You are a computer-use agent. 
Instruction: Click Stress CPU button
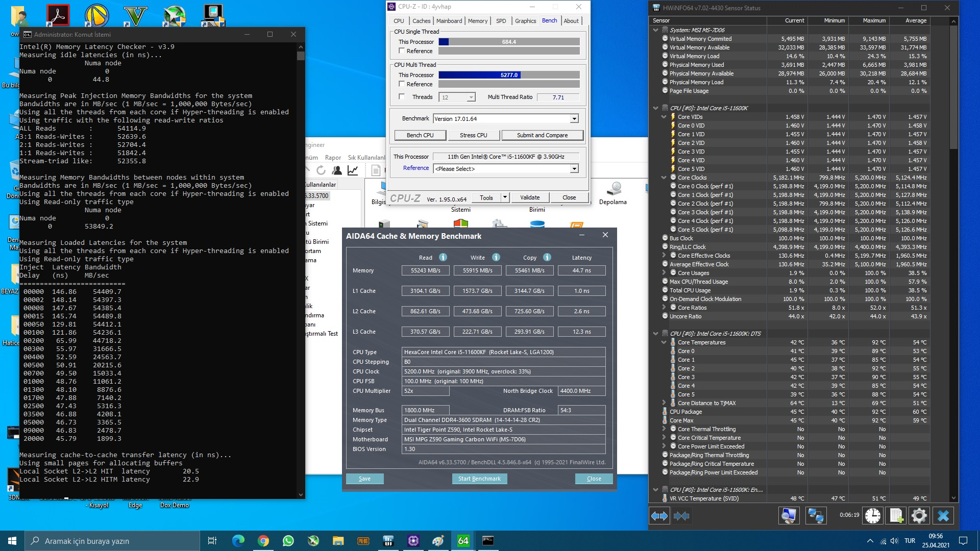pyautogui.click(x=473, y=135)
